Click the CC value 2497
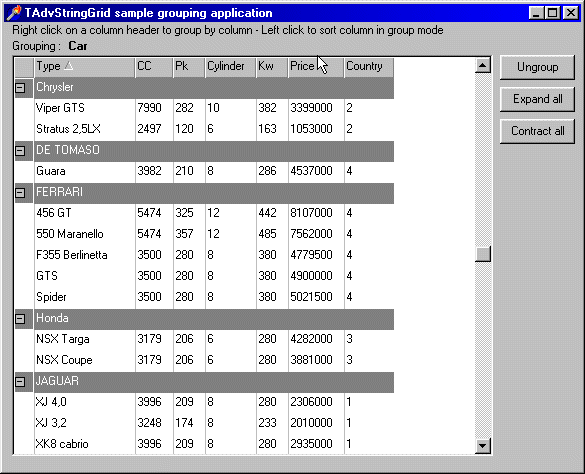Image resolution: width=585 pixels, height=474 pixels. click(154, 130)
